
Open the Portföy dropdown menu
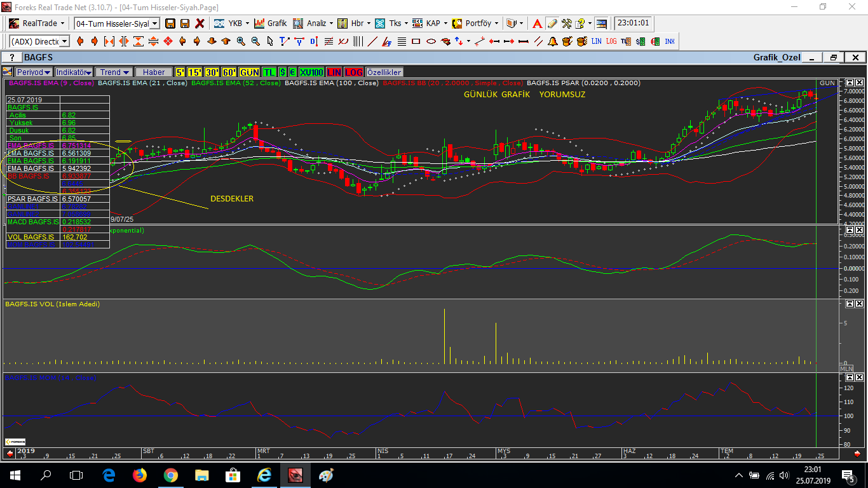click(x=476, y=24)
